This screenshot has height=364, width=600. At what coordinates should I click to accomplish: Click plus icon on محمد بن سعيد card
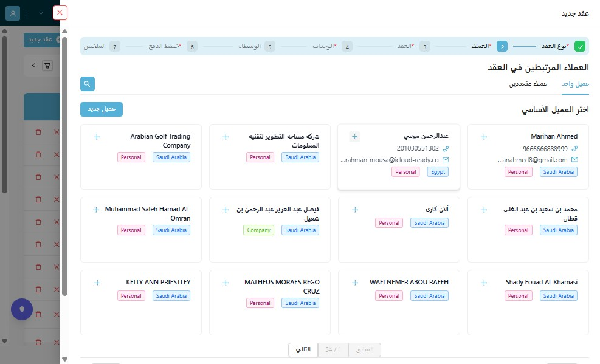[484, 210]
